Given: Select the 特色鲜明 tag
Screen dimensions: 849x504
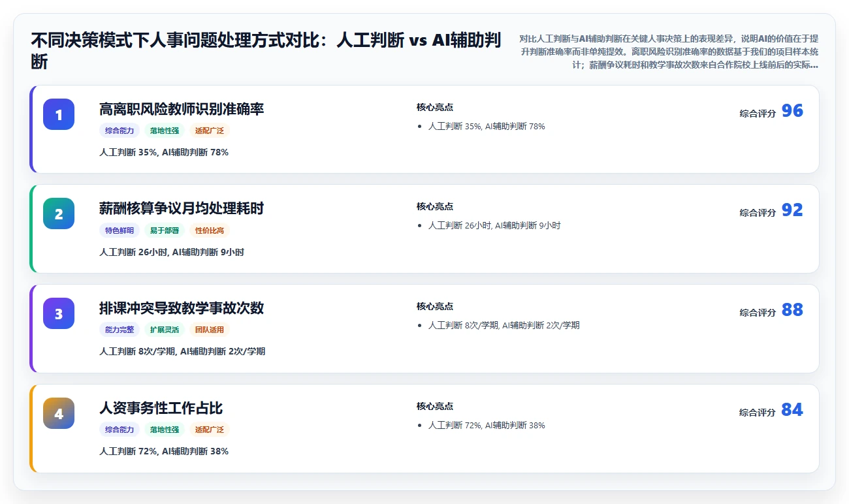Looking at the screenshot, I should click(120, 230).
